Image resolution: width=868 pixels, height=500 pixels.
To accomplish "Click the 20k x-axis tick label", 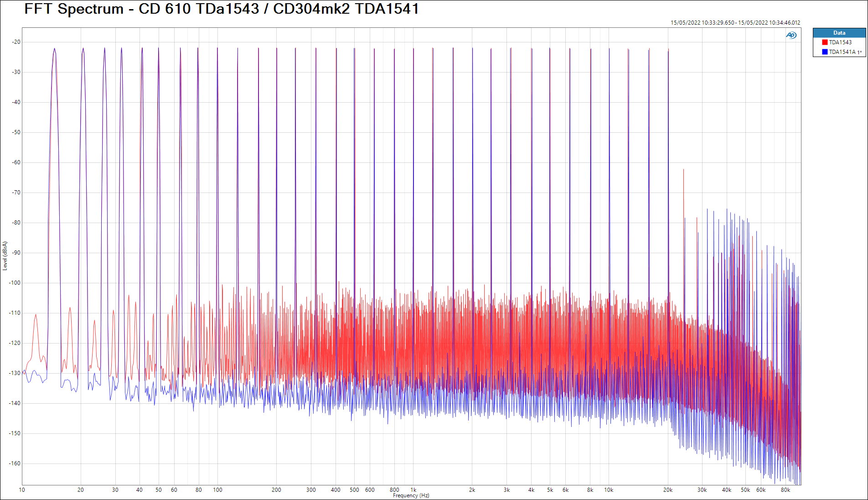I will coord(668,490).
